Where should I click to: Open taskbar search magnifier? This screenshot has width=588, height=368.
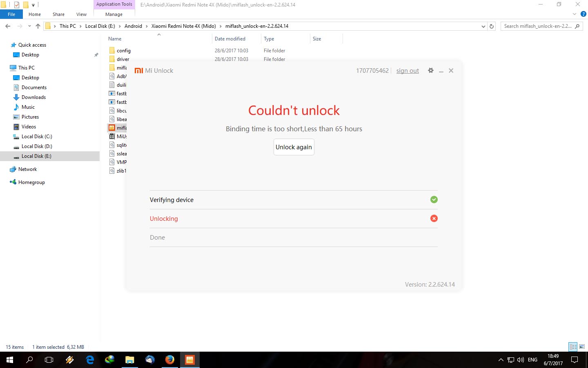click(x=29, y=360)
